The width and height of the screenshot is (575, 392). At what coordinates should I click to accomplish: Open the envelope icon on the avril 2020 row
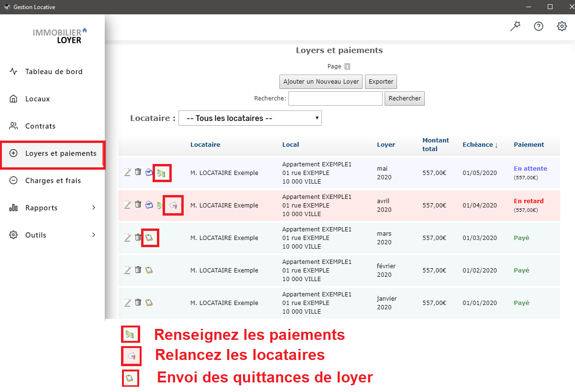[149, 205]
